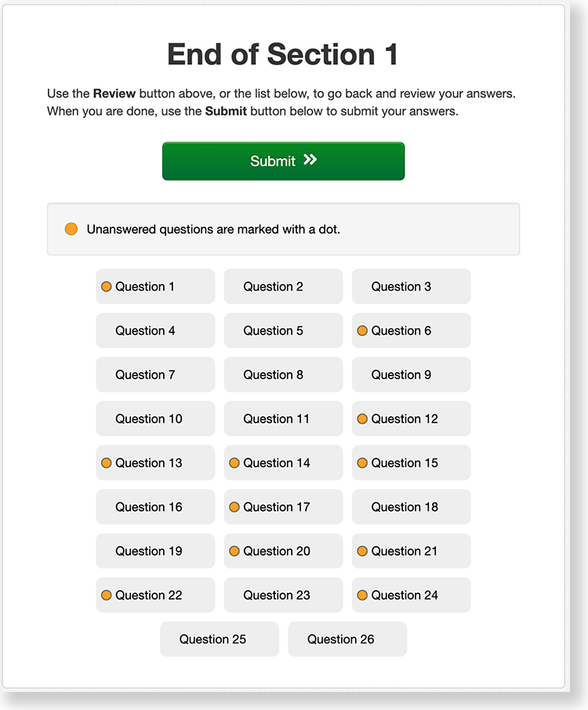Screen dimensions: 588x710
Task: Click the orange dot on Question 1
Action: point(107,287)
